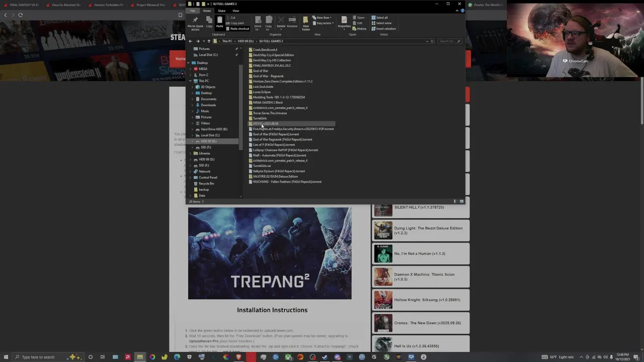The height and width of the screenshot is (362, 644).
Task: Open Windows Start button
Action: tap(6, 357)
